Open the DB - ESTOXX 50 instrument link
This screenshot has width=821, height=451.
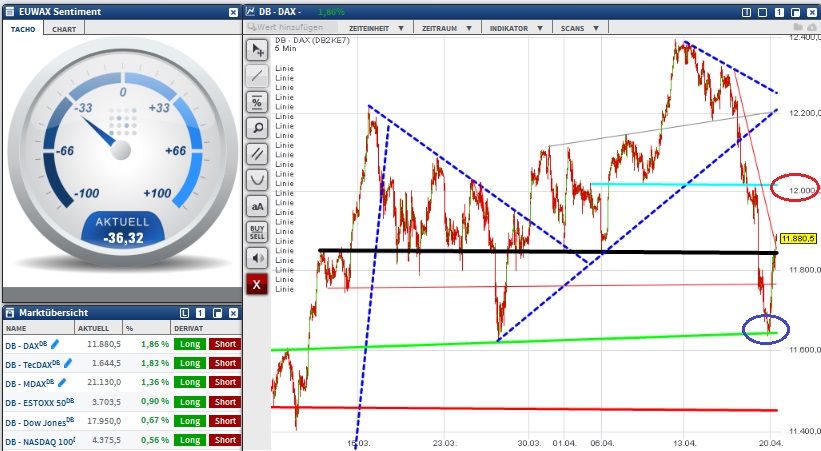(x=40, y=402)
